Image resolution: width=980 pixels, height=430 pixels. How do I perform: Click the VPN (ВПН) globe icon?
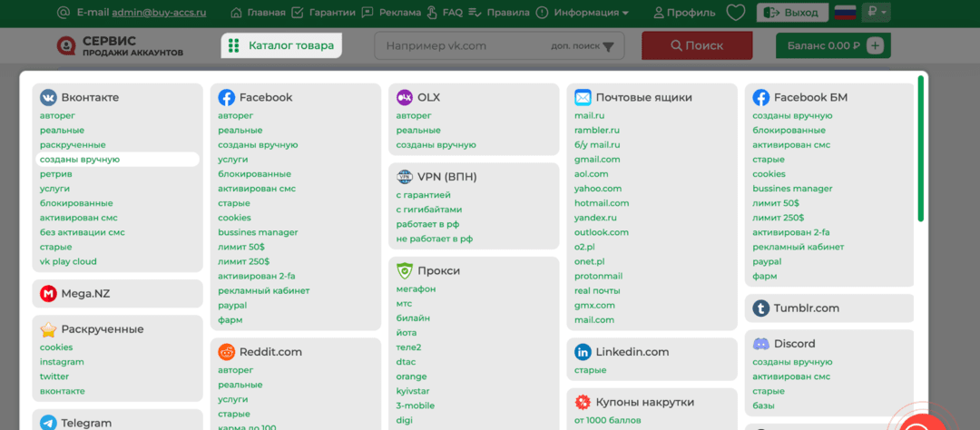point(405,177)
